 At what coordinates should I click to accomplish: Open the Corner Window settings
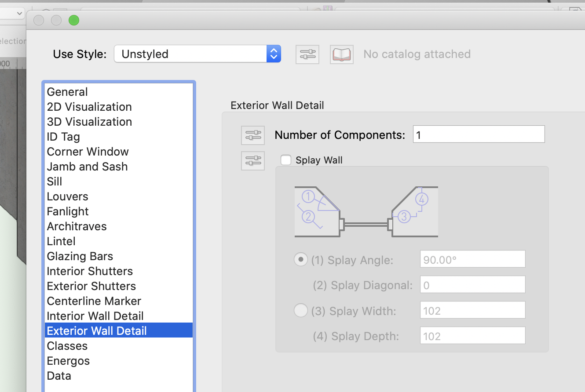pos(88,152)
